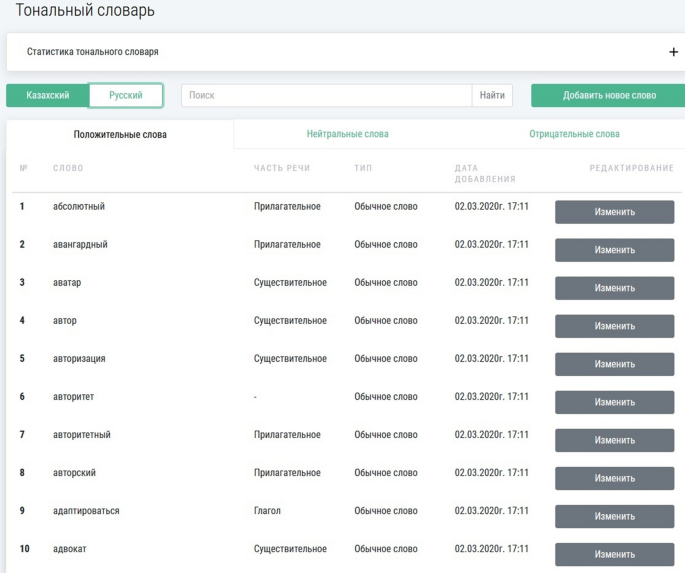
Task: Switch to Нейтральные слова tab
Action: (x=347, y=134)
